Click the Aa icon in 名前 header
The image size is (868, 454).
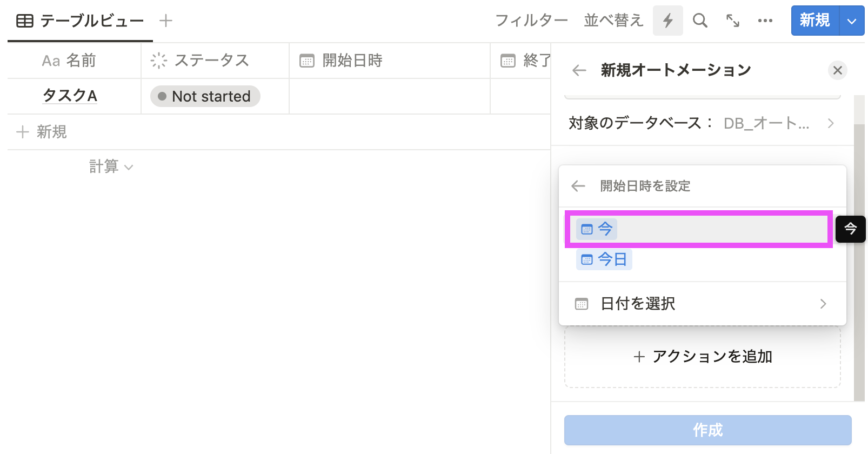pyautogui.click(x=51, y=61)
